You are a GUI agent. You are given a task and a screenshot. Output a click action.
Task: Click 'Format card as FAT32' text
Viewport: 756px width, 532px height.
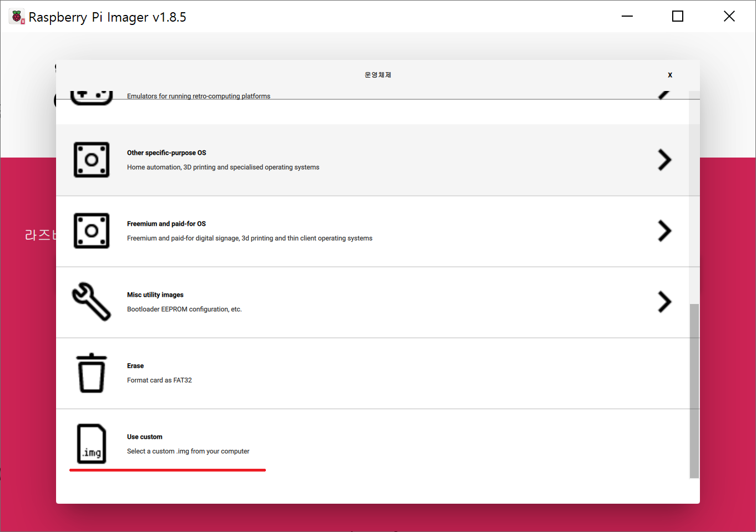click(159, 380)
